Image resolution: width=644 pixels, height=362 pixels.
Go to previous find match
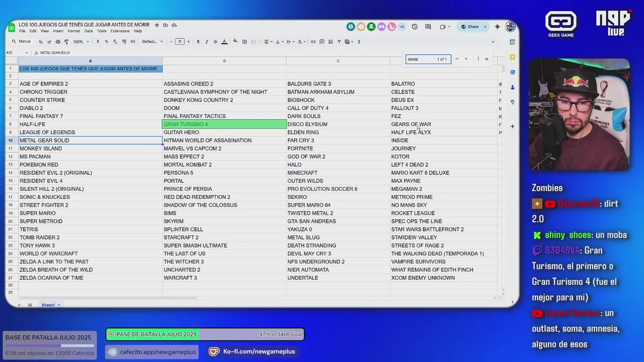pos(457,59)
